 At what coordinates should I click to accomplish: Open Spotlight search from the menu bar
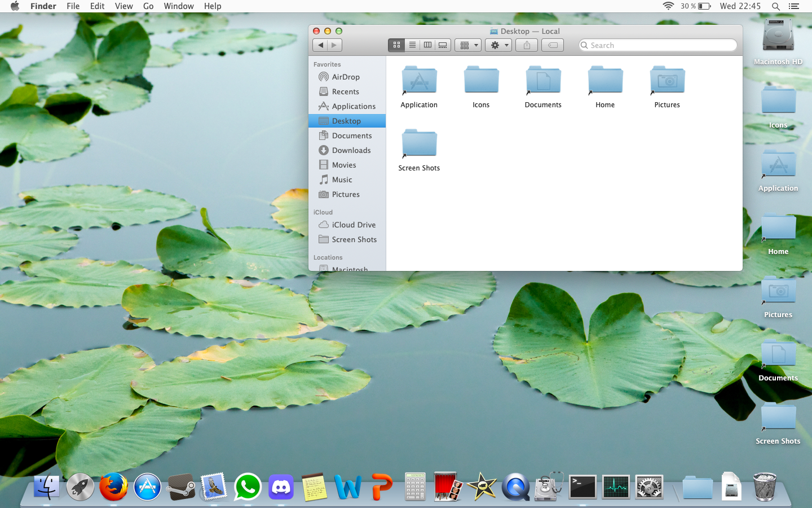pyautogui.click(x=776, y=6)
